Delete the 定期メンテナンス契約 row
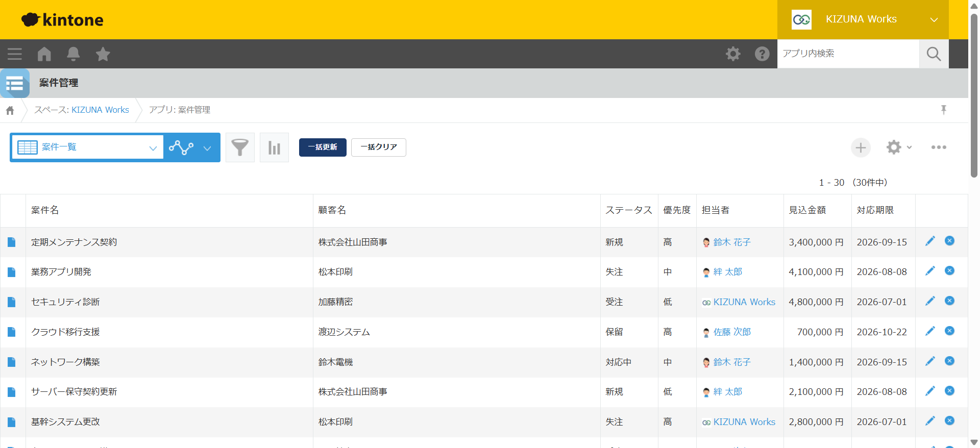Screen dimensions: 980x448 [949, 241]
